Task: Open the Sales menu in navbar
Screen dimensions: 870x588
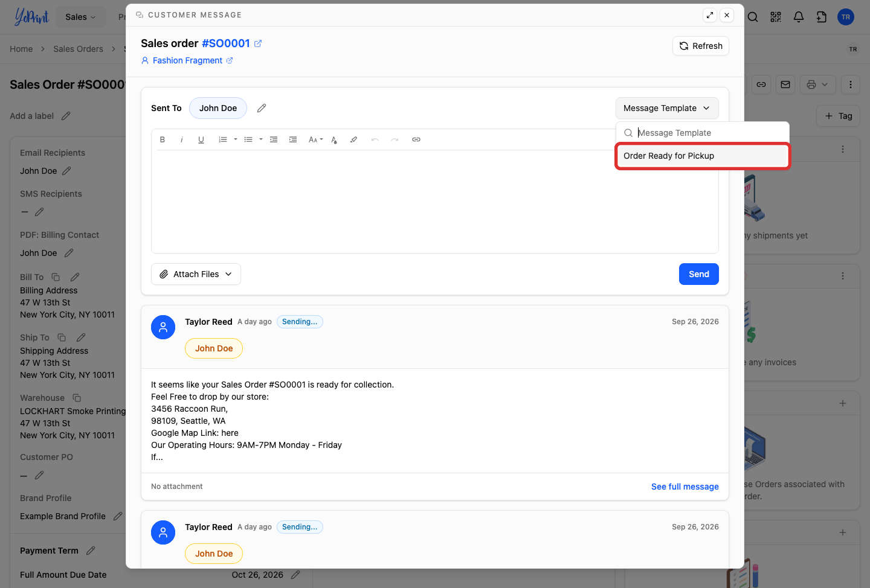Action: coord(80,17)
